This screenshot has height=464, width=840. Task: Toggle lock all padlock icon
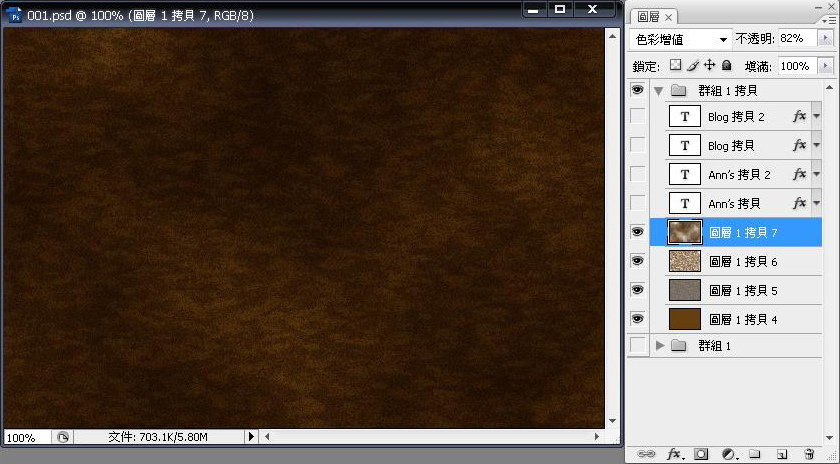[726, 65]
